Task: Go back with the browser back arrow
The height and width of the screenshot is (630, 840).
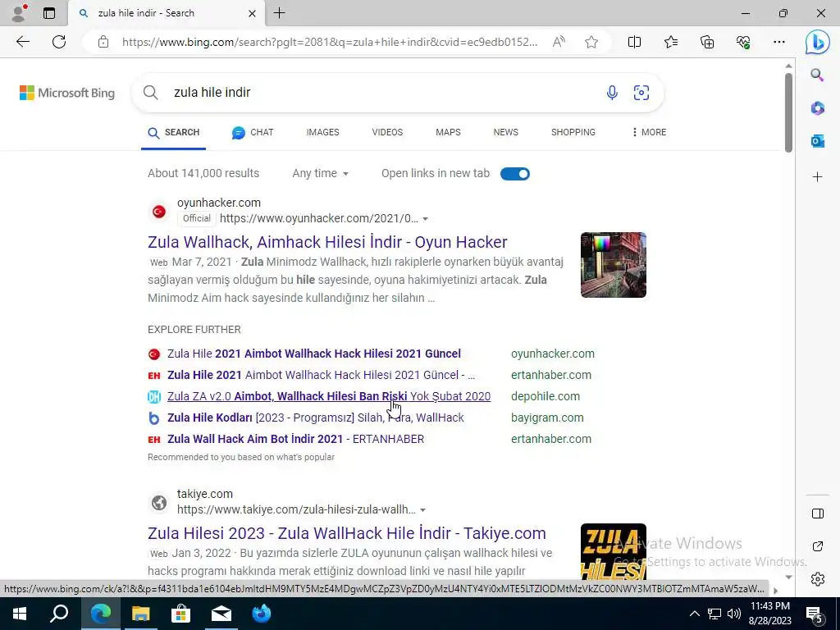Action: click(x=22, y=42)
